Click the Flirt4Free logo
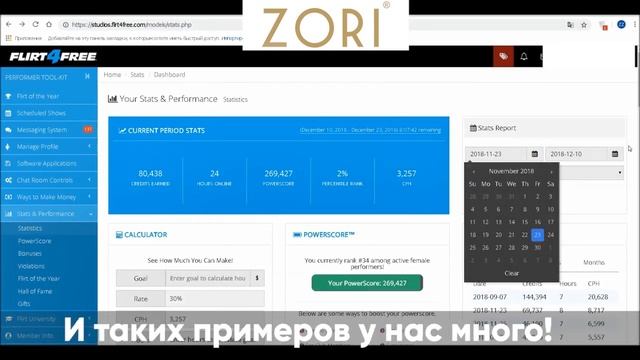 pyautogui.click(x=53, y=56)
